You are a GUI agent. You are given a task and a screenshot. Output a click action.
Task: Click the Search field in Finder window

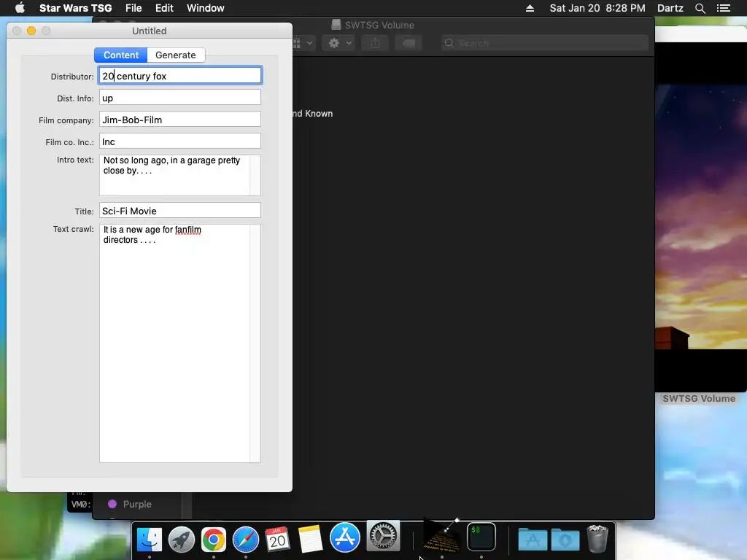(545, 43)
